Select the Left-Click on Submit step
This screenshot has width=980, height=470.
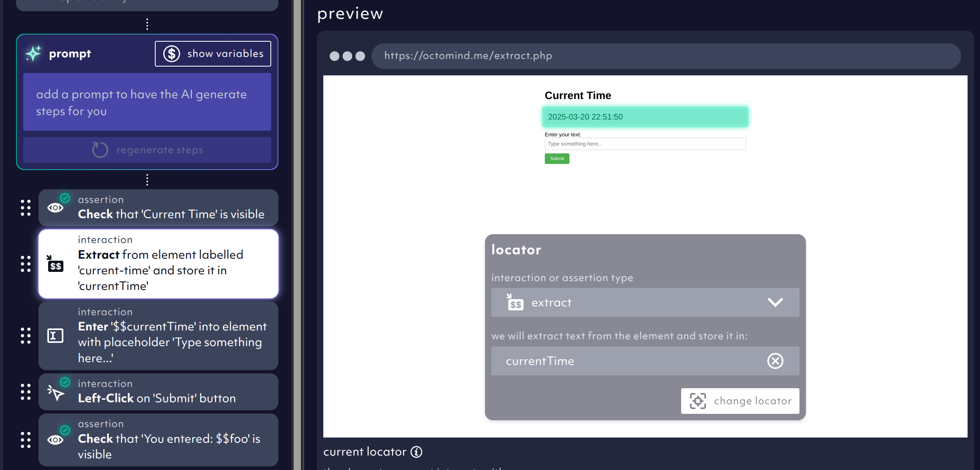158,392
